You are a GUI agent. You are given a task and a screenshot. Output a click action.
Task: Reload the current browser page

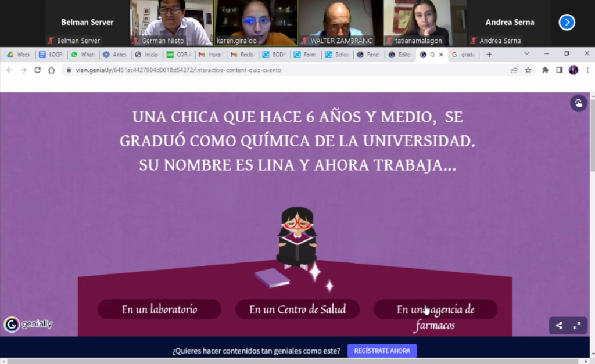pos(38,70)
